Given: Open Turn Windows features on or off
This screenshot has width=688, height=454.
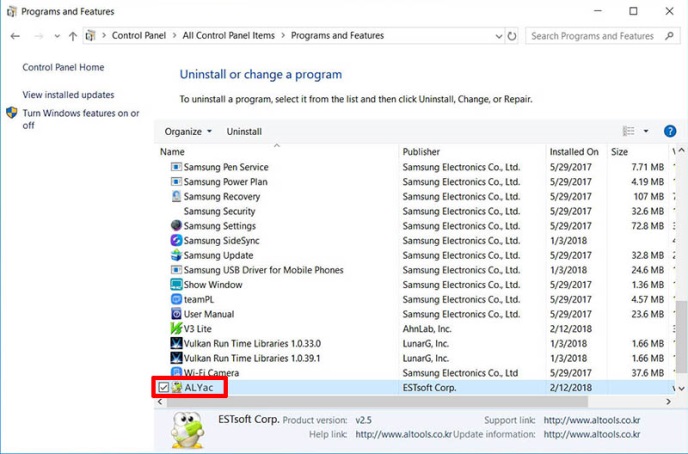Looking at the screenshot, I should point(81,119).
